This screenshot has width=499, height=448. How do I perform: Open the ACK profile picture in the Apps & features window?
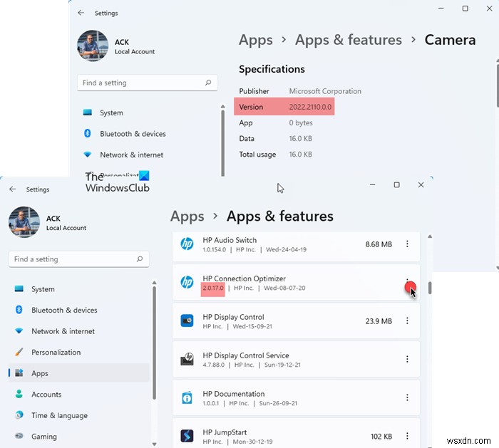tap(24, 222)
